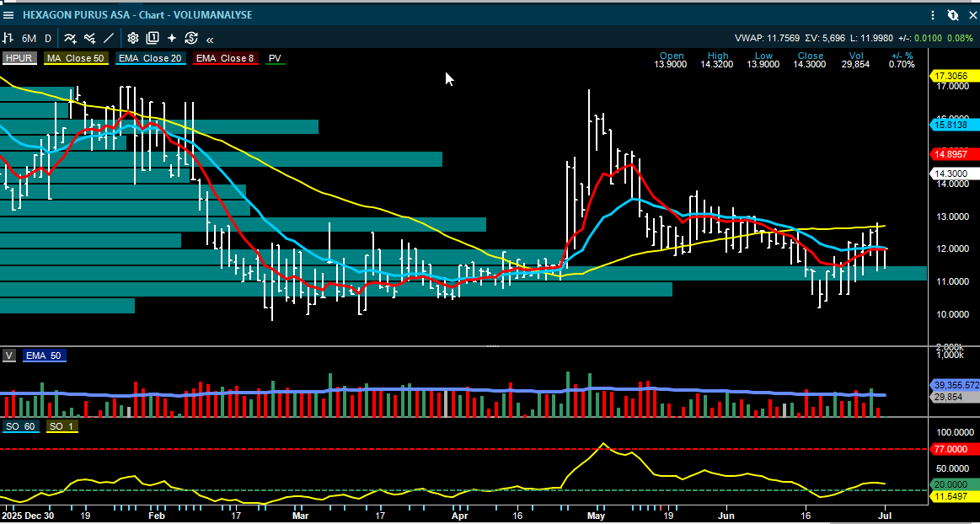Open chart settings with the gear icon
Image resolution: width=980 pixels, height=524 pixels.
(132, 38)
